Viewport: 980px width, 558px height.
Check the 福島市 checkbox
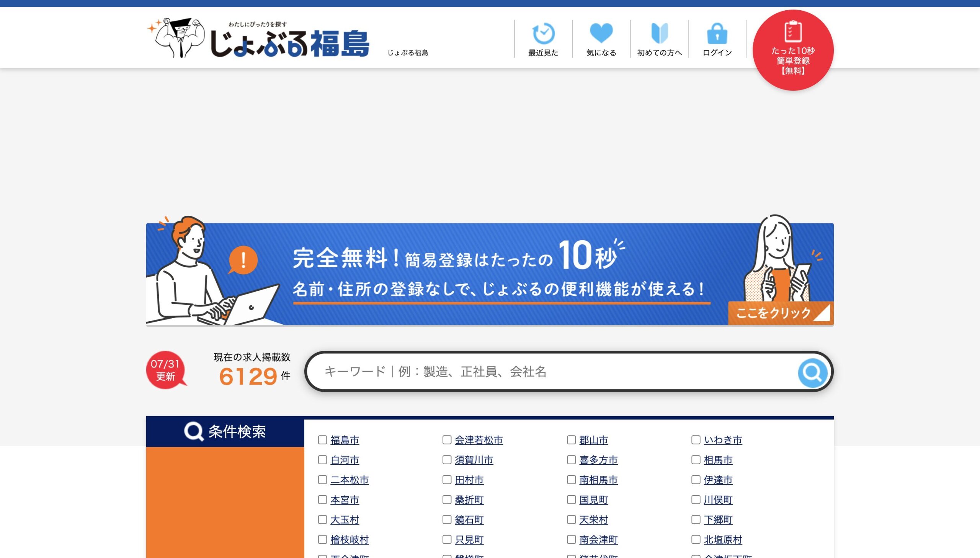pyautogui.click(x=322, y=440)
